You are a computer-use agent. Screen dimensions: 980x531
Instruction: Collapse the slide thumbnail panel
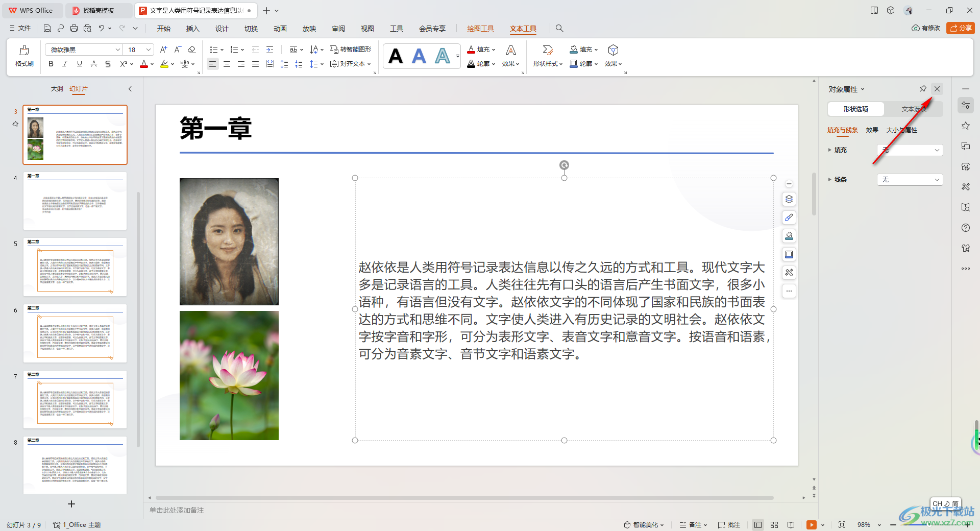(x=130, y=89)
